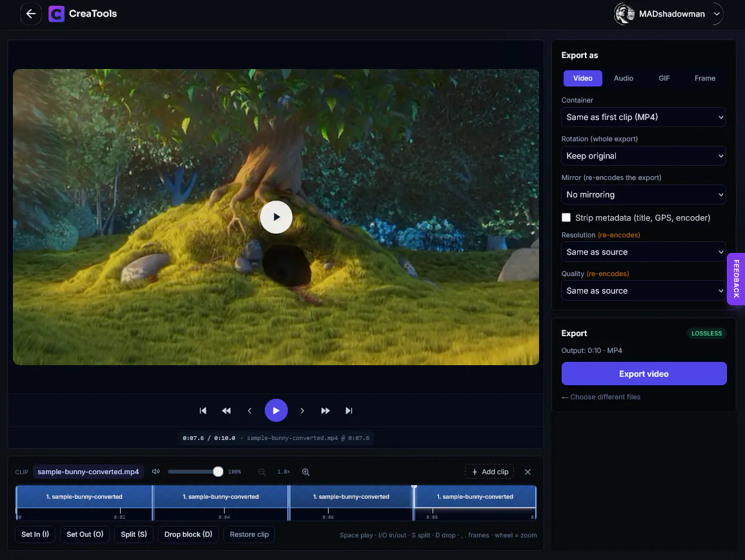Image resolution: width=745 pixels, height=560 pixels.
Task: Click the Set Out (O) button
Action: 85,534
